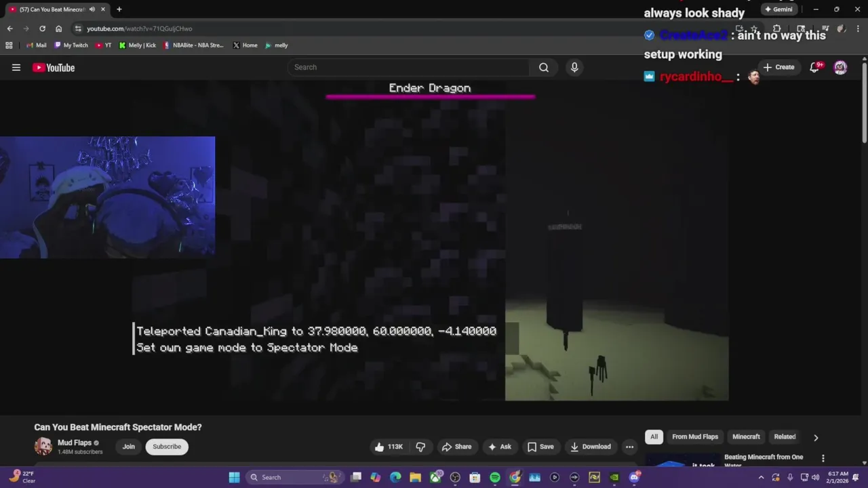The height and width of the screenshot is (488, 868).
Task: Open the My Twitch bookmark
Action: (71, 45)
